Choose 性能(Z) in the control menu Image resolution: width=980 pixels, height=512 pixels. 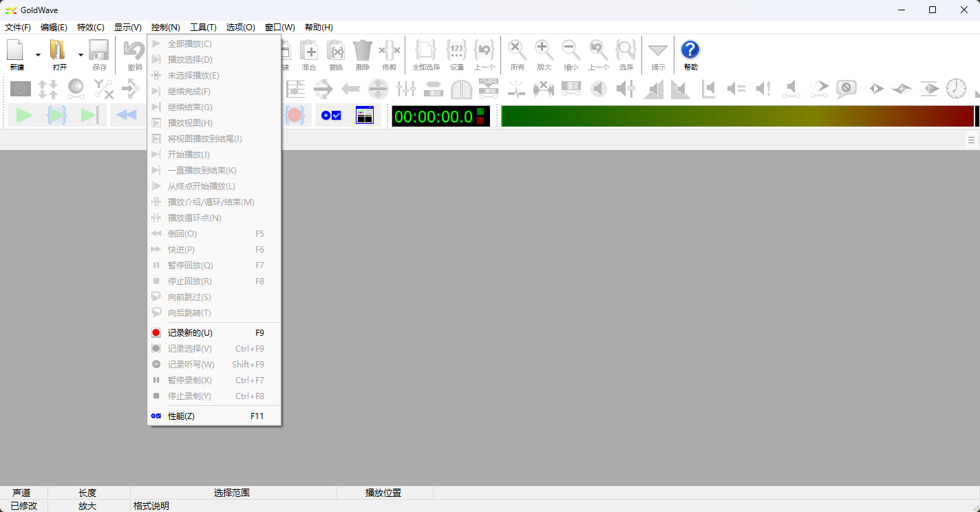214,416
